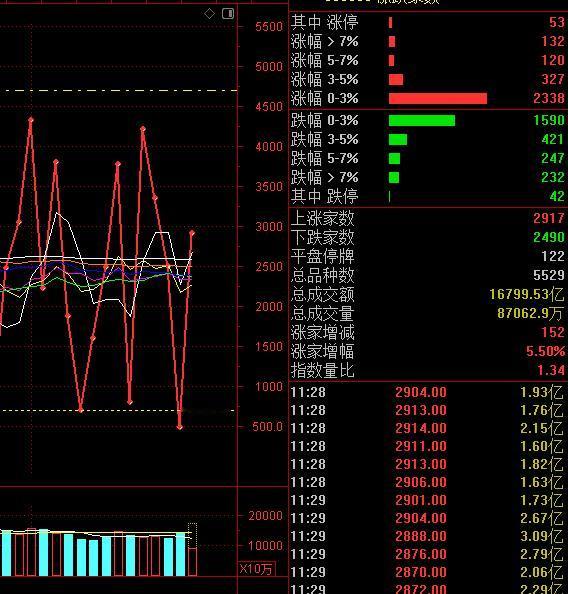Click the 5500 axis label

[269, 27]
